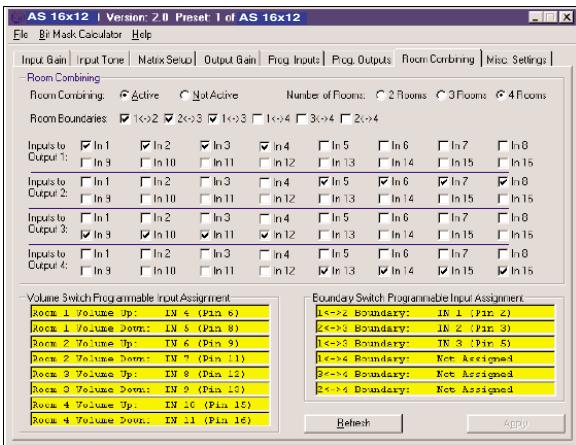Select the Room Combining tab
The image size is (576, 445).
438,59
